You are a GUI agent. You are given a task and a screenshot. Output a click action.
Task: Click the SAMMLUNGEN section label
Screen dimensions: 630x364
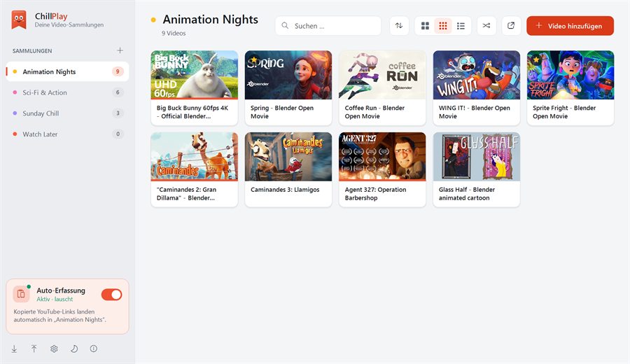(x=32, y=51)
